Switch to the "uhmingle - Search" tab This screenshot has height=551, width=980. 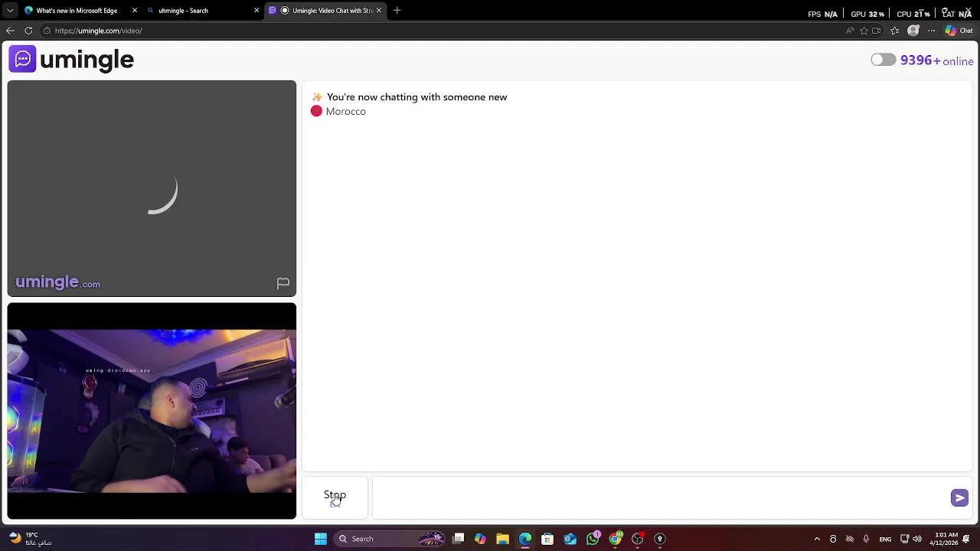point(203,11)
